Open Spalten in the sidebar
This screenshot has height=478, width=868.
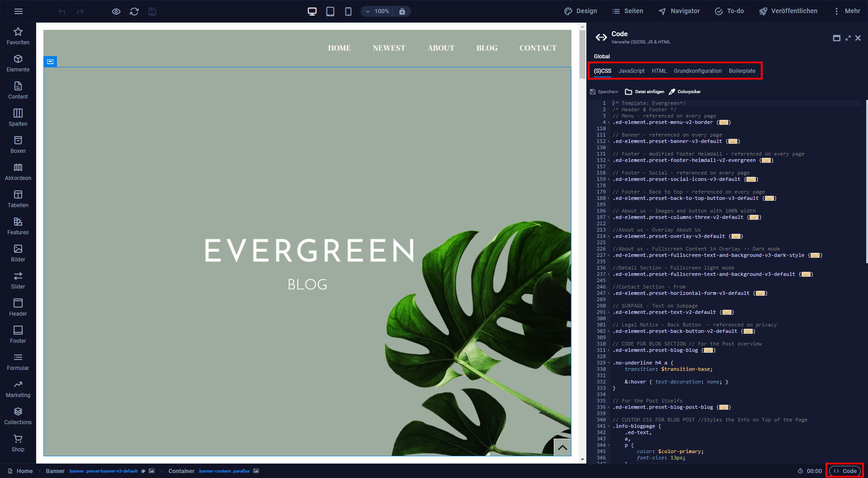point(18,118)
